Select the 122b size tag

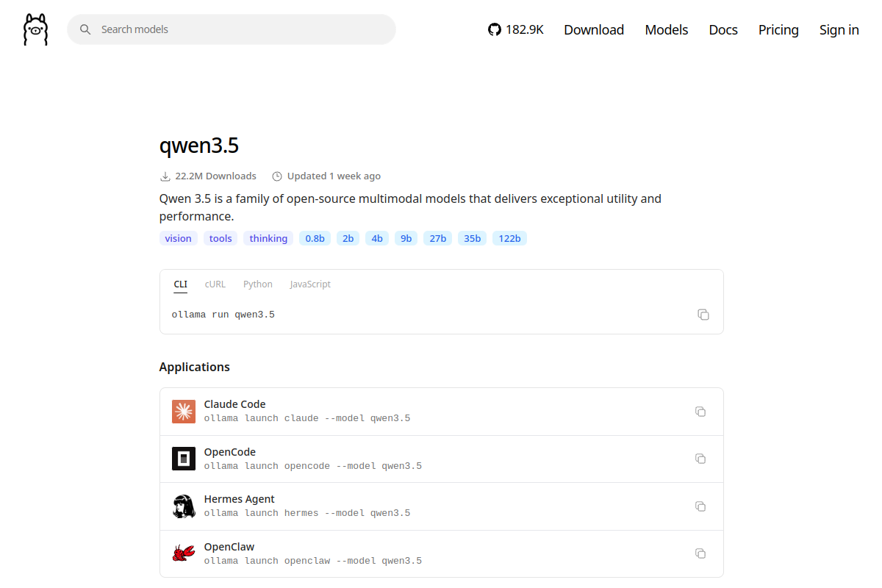(x=509, y=238)
